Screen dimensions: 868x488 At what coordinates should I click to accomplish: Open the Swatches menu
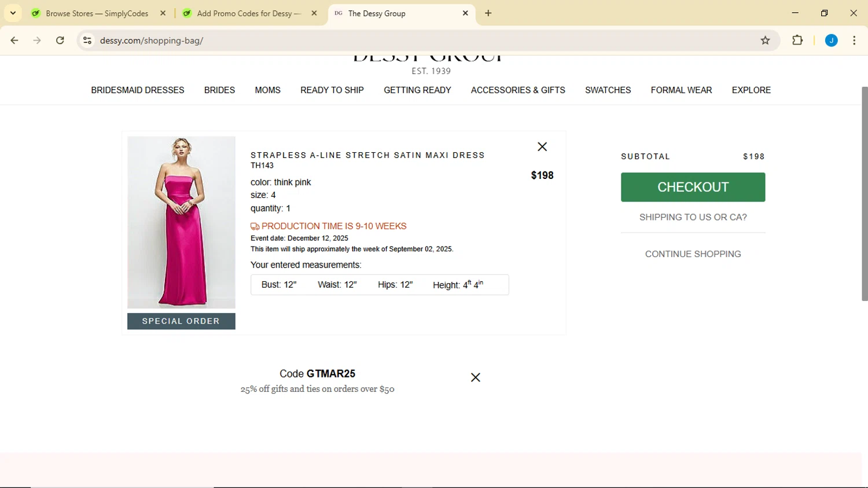tap(608, 90)
